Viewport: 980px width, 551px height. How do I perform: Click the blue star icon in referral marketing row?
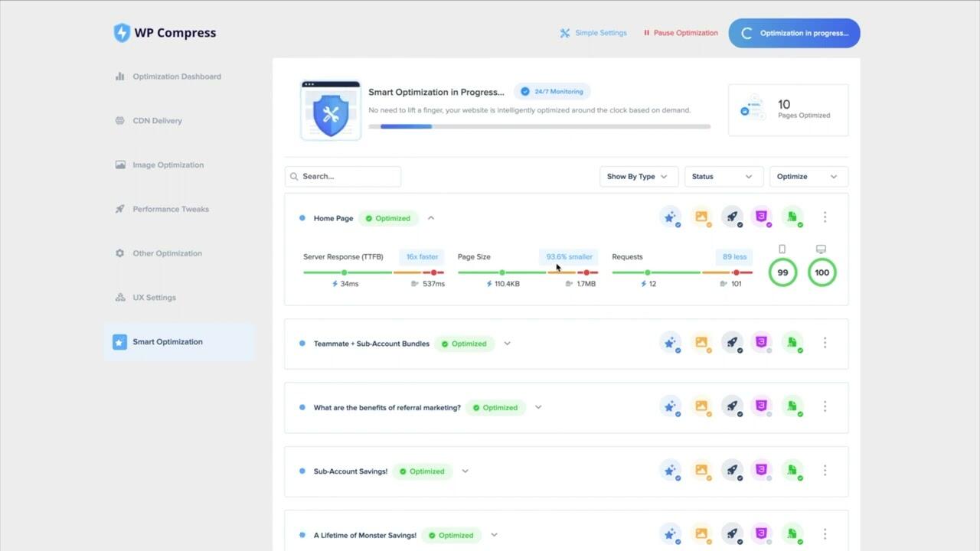tap(670, 406)
